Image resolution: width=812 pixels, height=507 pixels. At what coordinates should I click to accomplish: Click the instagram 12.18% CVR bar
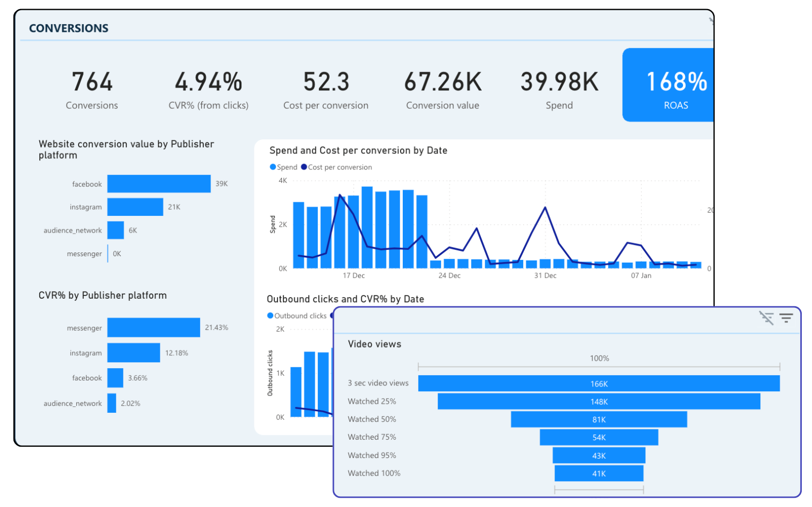click(133, 353)
